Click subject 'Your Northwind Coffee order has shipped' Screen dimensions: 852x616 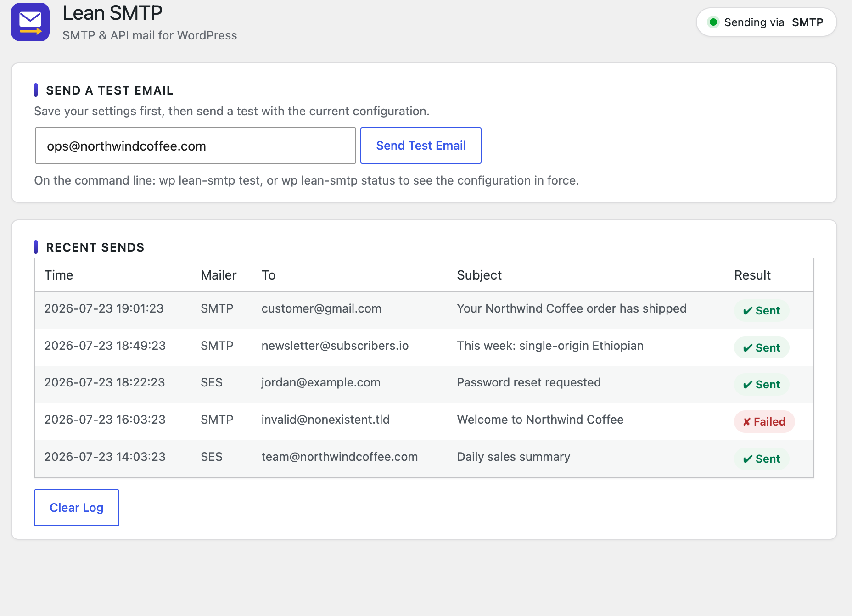[x=572, y=308]
